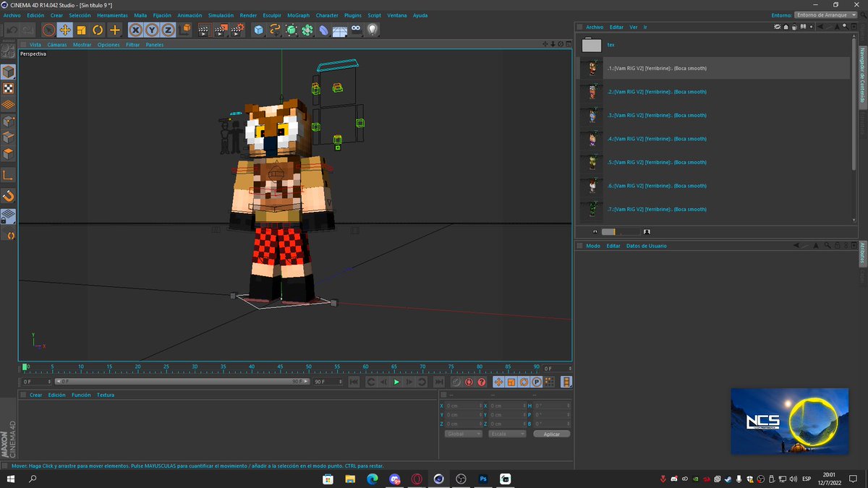The height and width of the screenshot is (488, 868).
Task: Click the preview size slider in browser
Action: [x=621, y=232]
